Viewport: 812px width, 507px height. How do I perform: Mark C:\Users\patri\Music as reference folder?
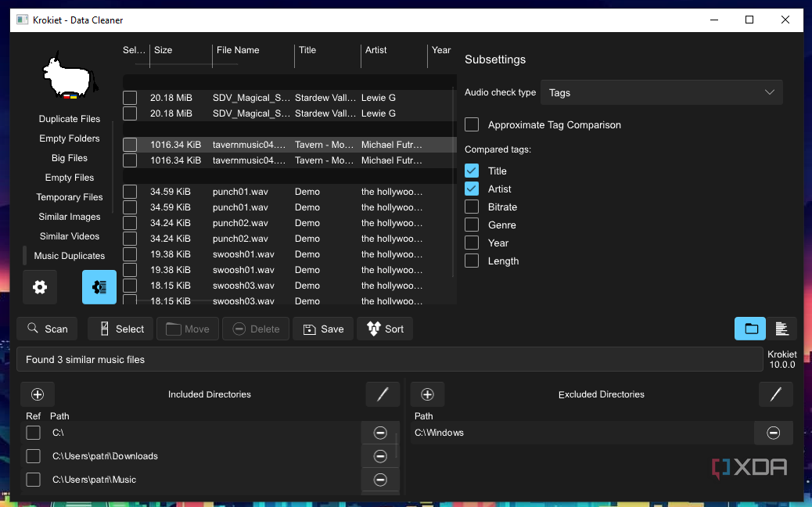pyautogui.click(x=33, y=480)
